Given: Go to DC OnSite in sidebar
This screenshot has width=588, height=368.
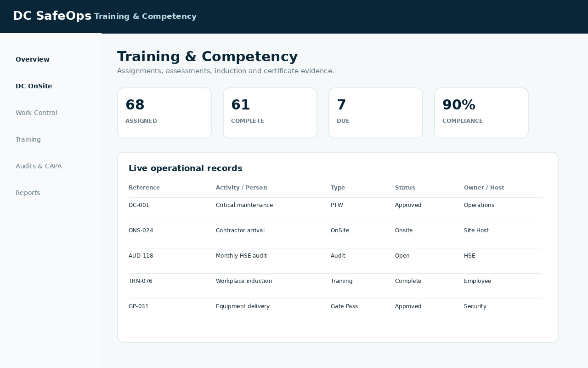Looking at the screenshot, I should [34, 86].
